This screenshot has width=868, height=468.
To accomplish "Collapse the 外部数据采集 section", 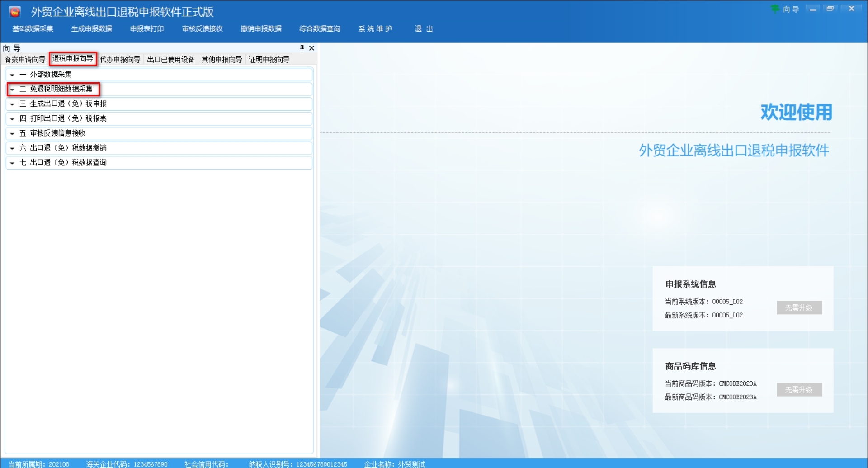I will (12, 74).
